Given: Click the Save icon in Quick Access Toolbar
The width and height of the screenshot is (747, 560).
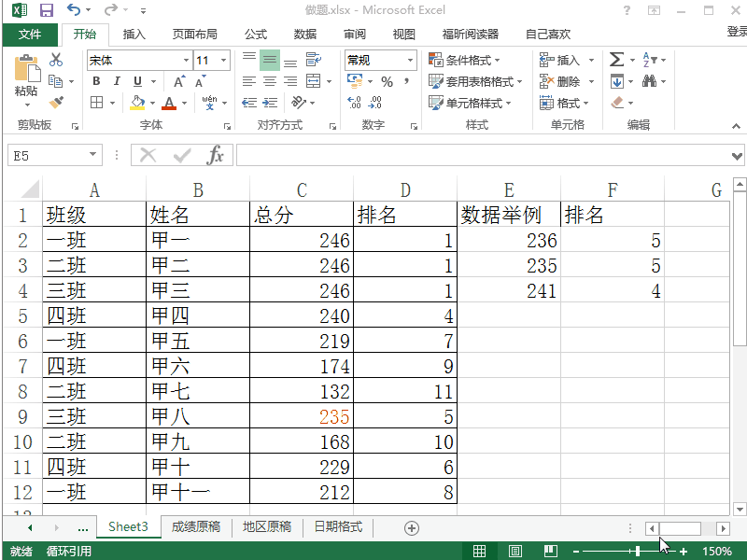Looking at the screenshot, I should tap(45, 8).
